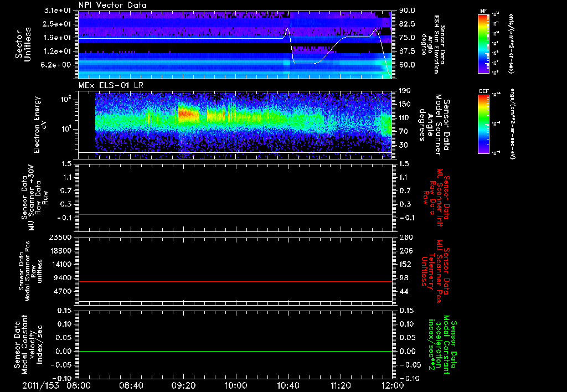
Task: Click the "150" scanner angle tick label
Action: coord(405,105)
